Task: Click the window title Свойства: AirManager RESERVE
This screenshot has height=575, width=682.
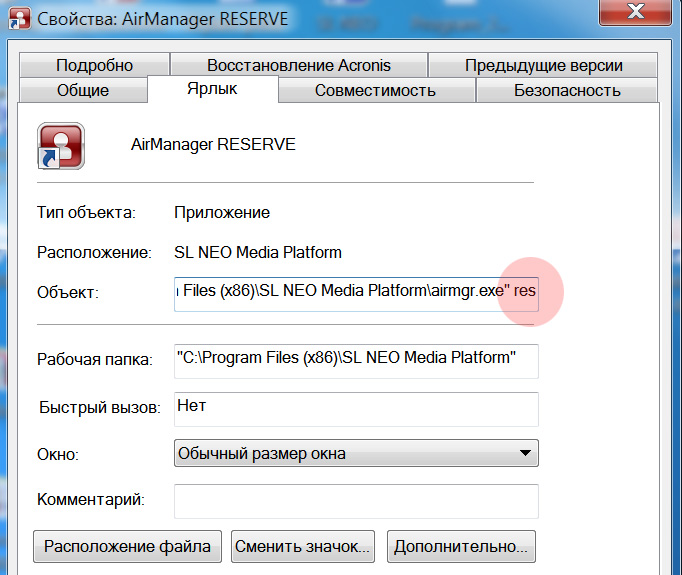Action: [x=163, y=19]
